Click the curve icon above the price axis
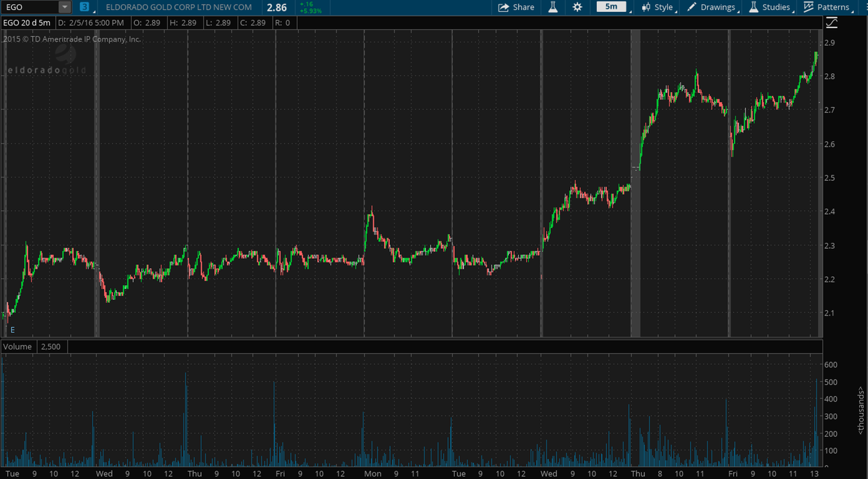Viewport: 868px width, 479px height. (832, 23)
